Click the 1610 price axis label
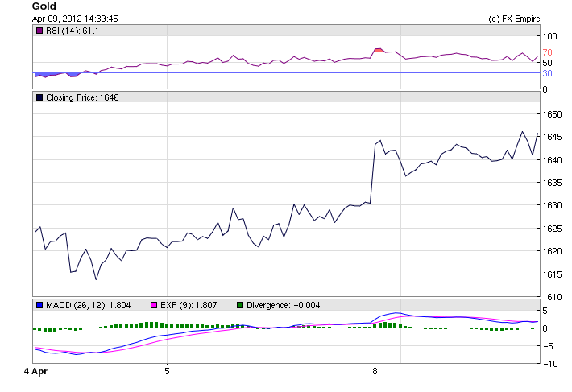Image resolution: width=572 pixels, height=392 pixels. (x=553, y=297)
